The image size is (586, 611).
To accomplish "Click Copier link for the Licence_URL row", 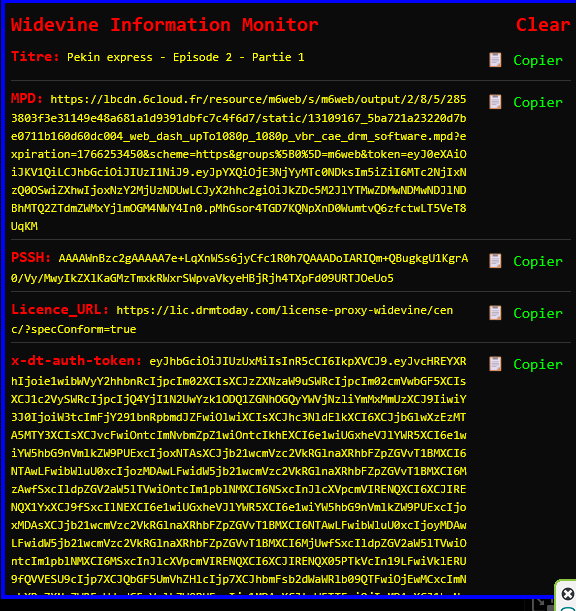I will coord(538,313).
